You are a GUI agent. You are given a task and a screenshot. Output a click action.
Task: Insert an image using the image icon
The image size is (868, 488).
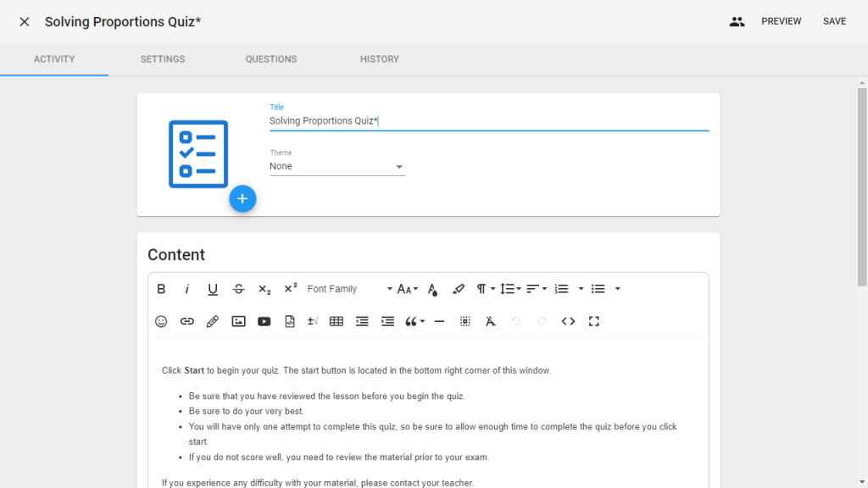click(238, 321)
